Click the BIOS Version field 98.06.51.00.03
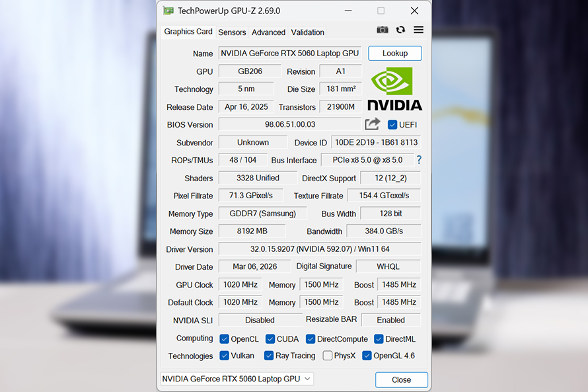The height and width of the screenshot is (392, 588). click(290, 124)
